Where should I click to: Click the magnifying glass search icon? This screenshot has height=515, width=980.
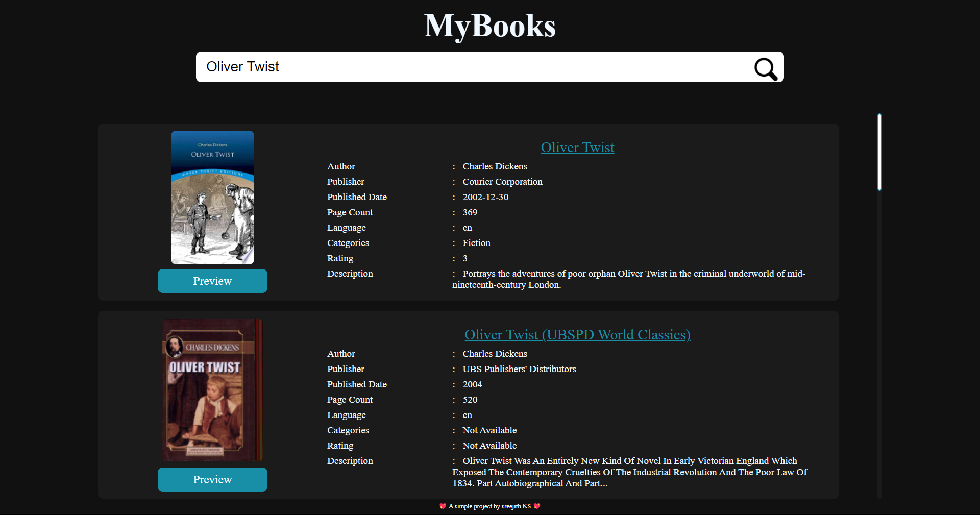(x=765, y=69)
